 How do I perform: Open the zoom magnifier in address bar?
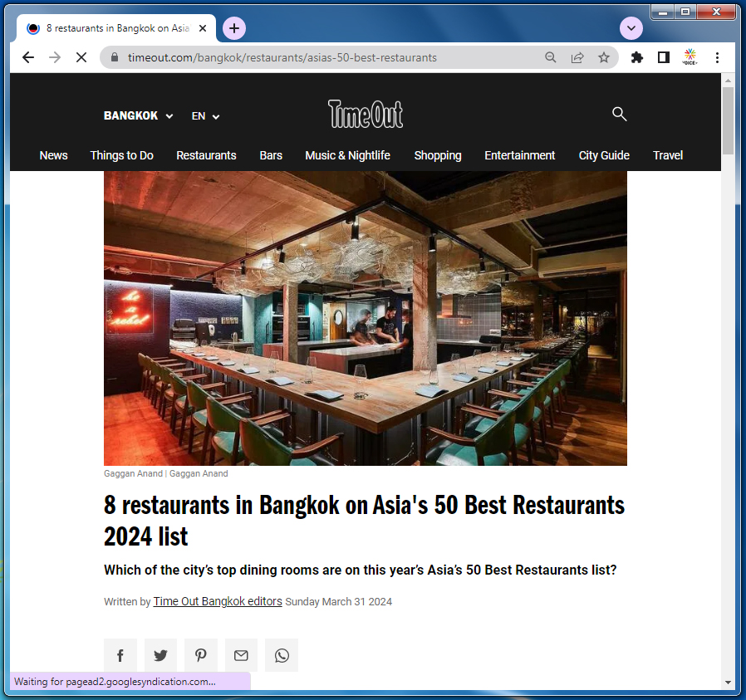coord(551,57)
